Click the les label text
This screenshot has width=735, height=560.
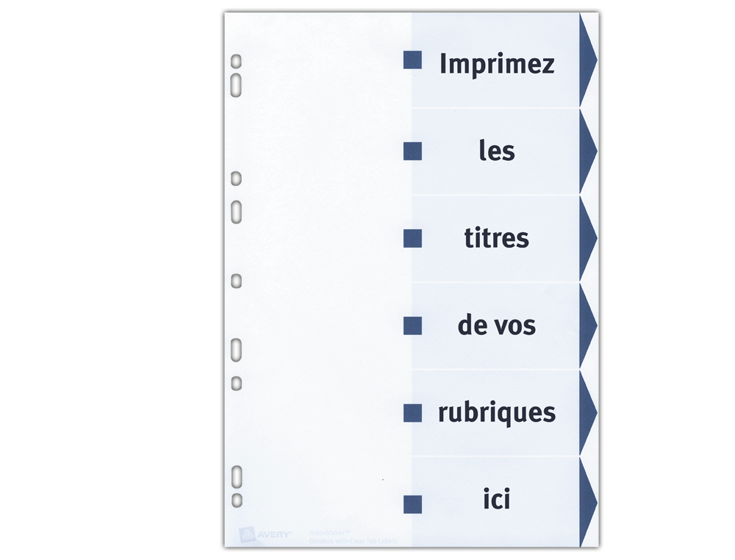(x=497, y=151)
